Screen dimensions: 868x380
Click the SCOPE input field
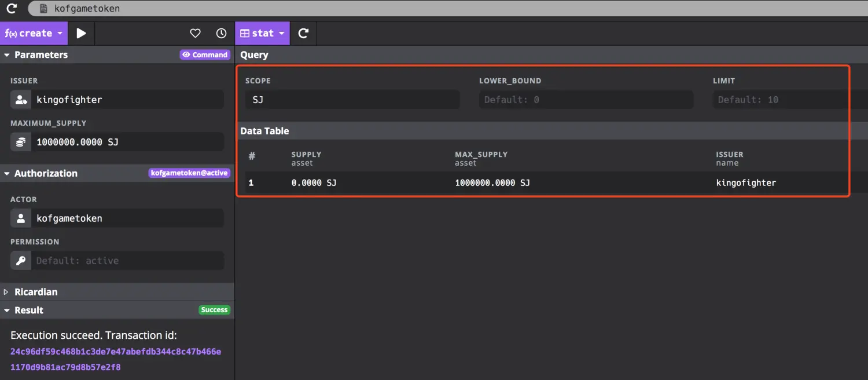(x=352, y=100)
